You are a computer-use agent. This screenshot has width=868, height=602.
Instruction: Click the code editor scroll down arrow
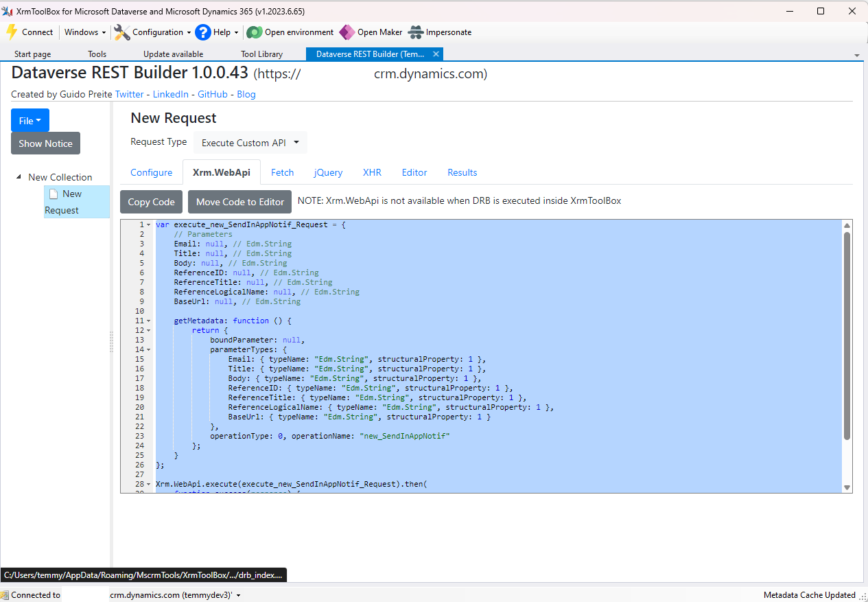847,487
